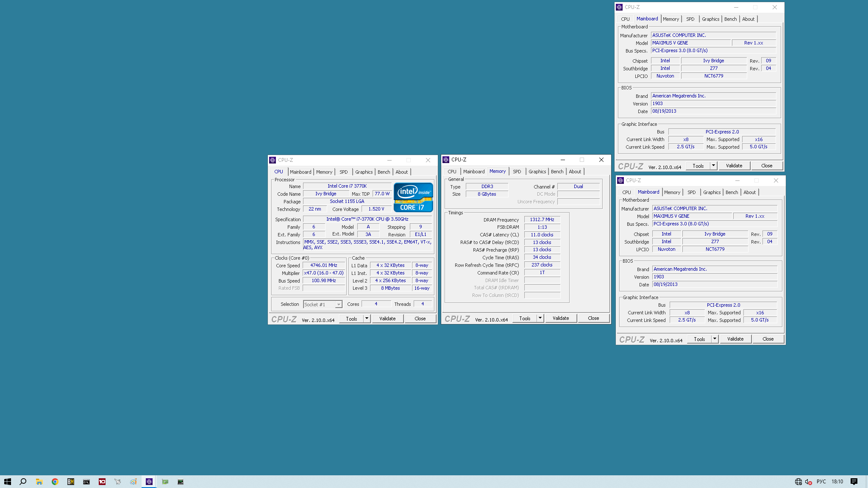Screen dimensions: 868x488
Task: Open Memory tab in lower Mainboard window
Action: coord(672,192)
